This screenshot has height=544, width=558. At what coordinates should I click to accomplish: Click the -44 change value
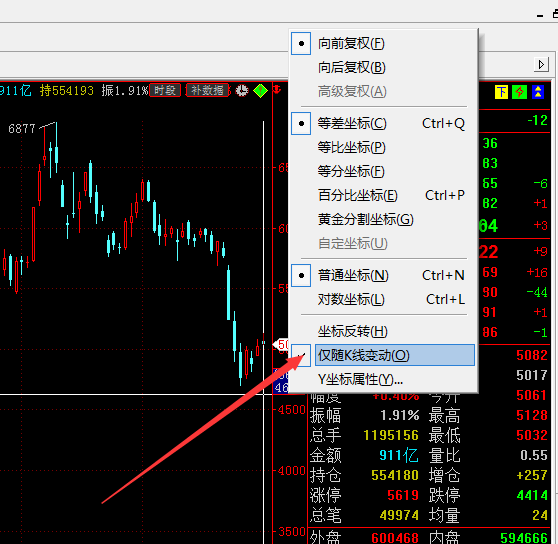[x=537, y=292]
